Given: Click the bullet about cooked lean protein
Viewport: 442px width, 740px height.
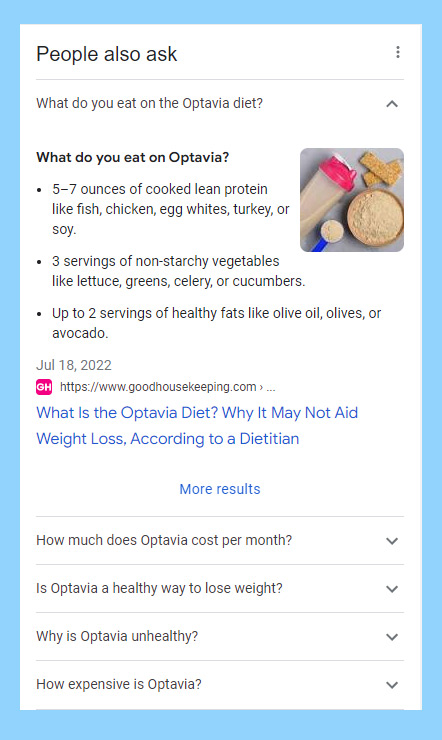Looking at the screenshot, I should pyautogui.click(x=170, y=209).
